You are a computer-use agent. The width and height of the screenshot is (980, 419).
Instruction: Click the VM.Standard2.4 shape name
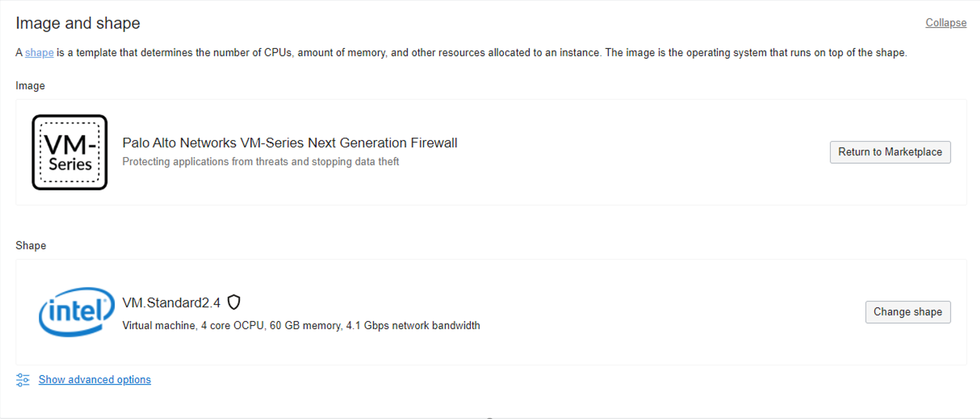[171, 303]
